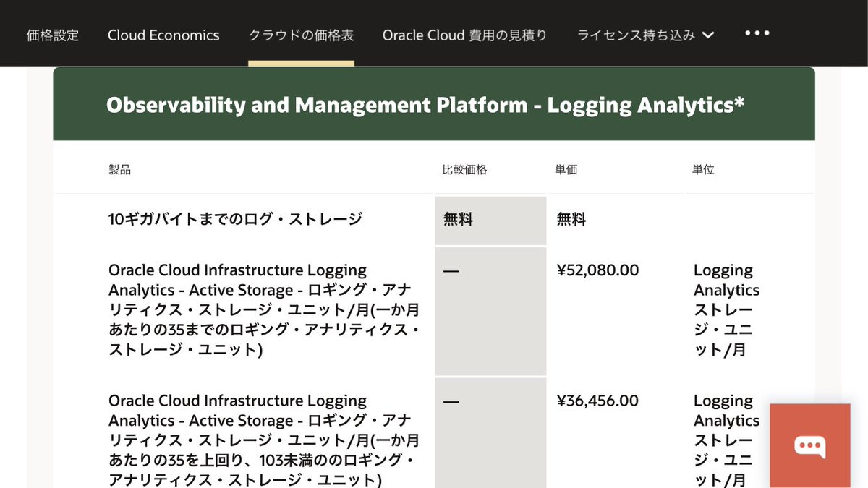Open the overflow menu in the navigation bar
This screenshot has width=868, height=488.
pos(757,33)
